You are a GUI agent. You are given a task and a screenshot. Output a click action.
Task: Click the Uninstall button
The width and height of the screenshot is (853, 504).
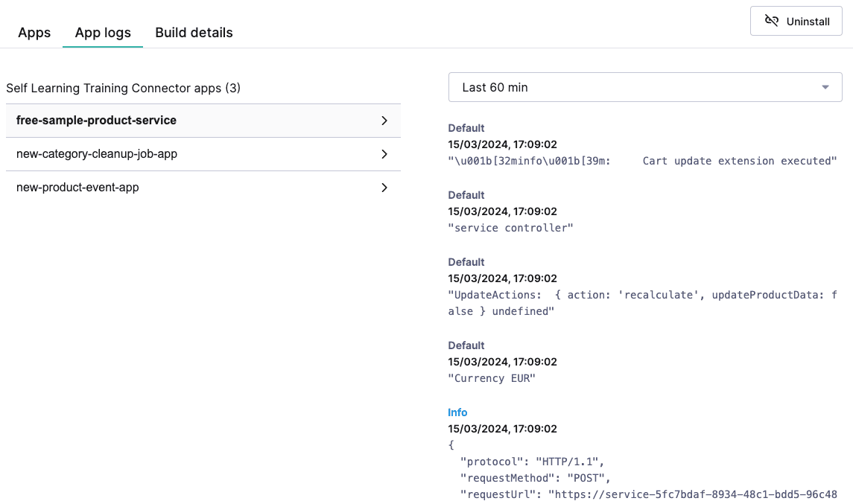[796, 21]
